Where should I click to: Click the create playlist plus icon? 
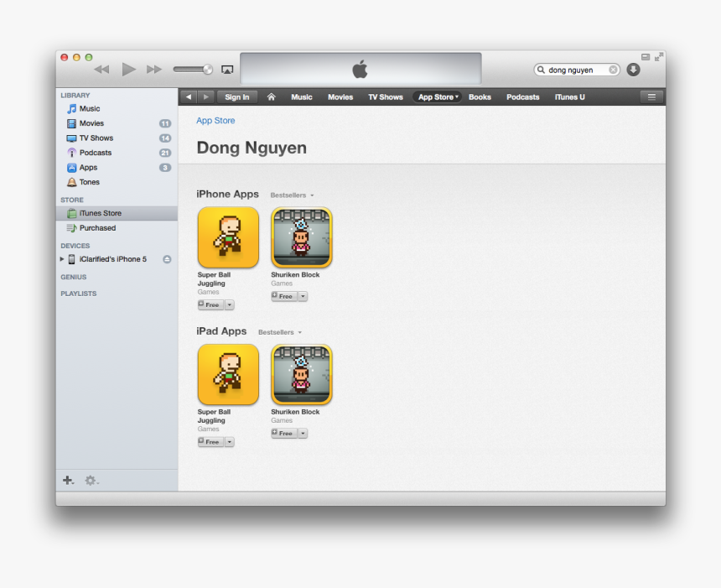click(68, 480)
